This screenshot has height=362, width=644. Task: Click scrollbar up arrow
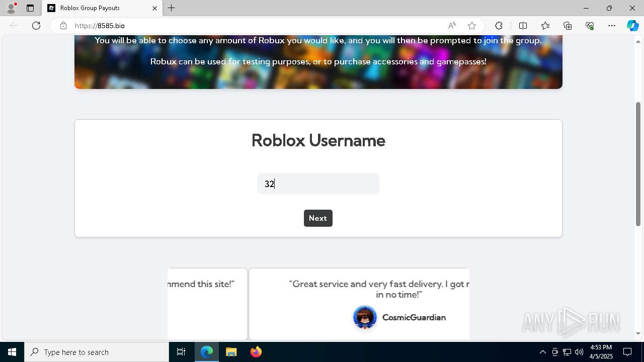(x=638, y=42)
